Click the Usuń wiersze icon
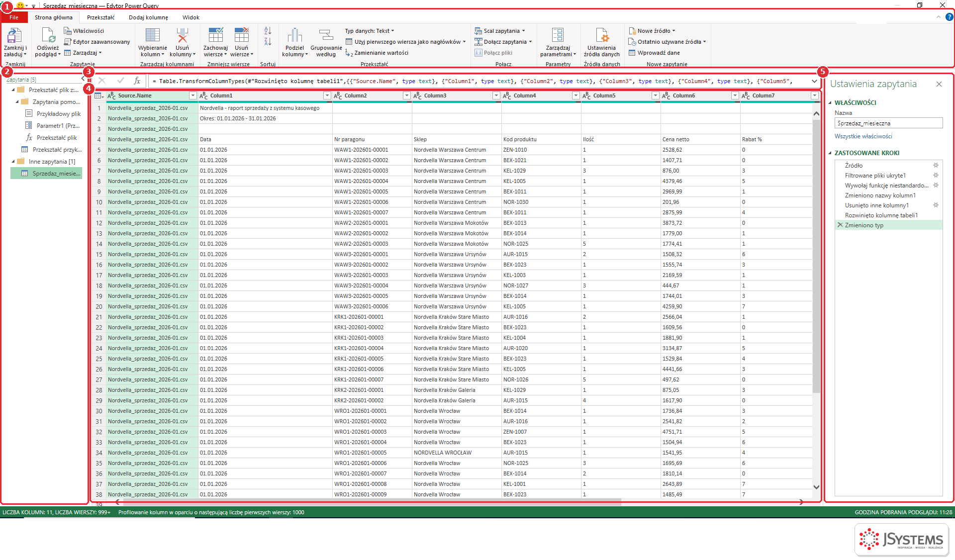This screenshot has width=955, height=560. click(x=241, y=36)
